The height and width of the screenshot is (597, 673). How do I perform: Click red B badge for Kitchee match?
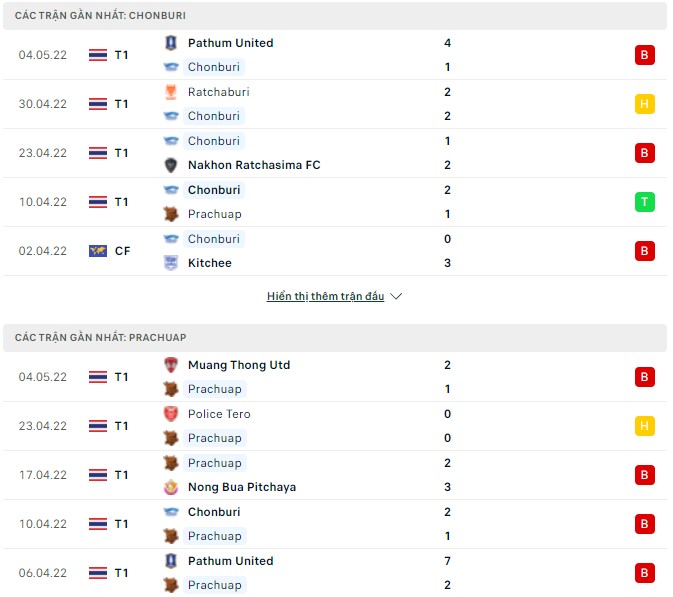(645, 251)
